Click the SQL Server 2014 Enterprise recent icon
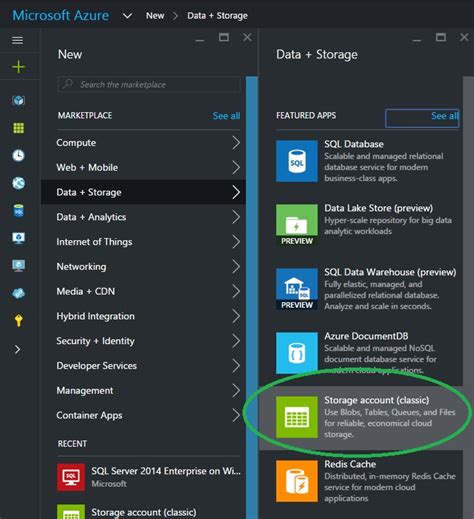The image size is (474, 519). [x=71, y=477]
